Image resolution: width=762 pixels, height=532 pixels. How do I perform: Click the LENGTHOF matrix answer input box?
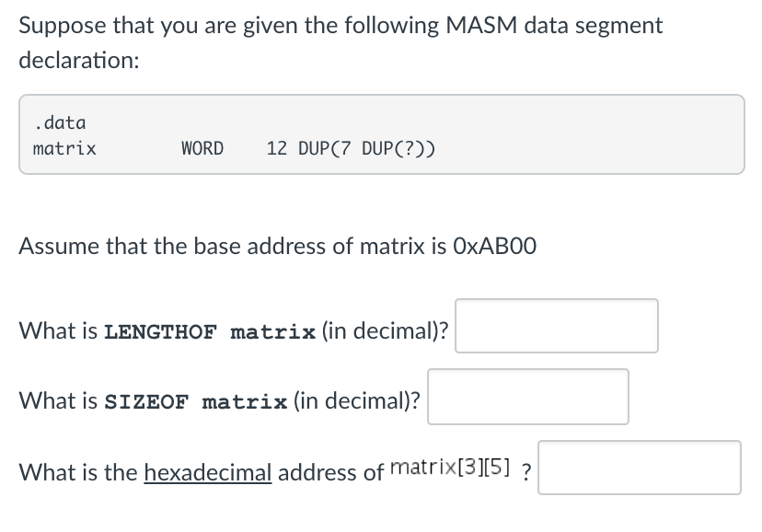[556, 326]
